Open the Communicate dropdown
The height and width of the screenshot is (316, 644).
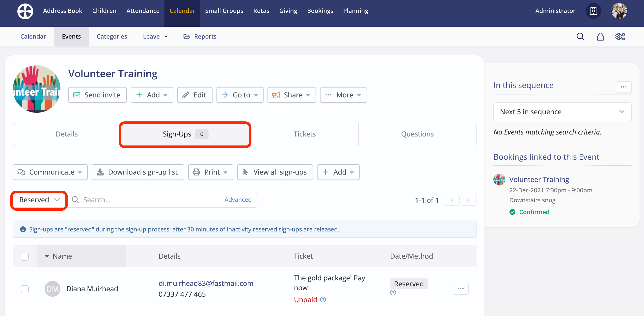[50, 172]
